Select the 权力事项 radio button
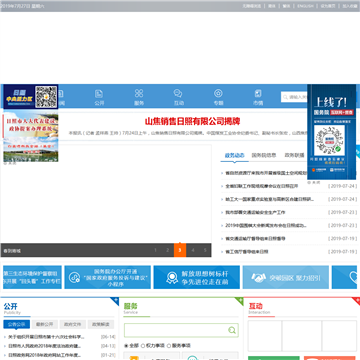 [x=143, y=346]
